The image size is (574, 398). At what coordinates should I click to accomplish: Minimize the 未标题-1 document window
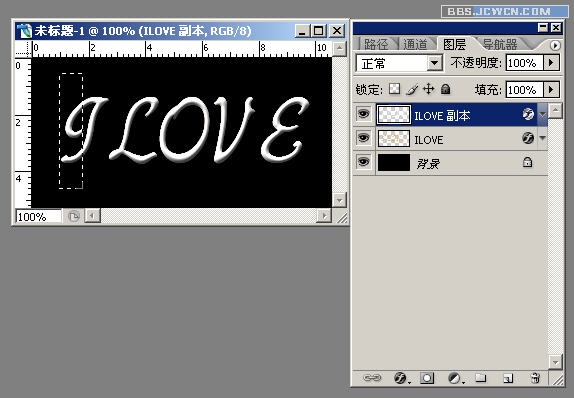(x=302, y=31)
